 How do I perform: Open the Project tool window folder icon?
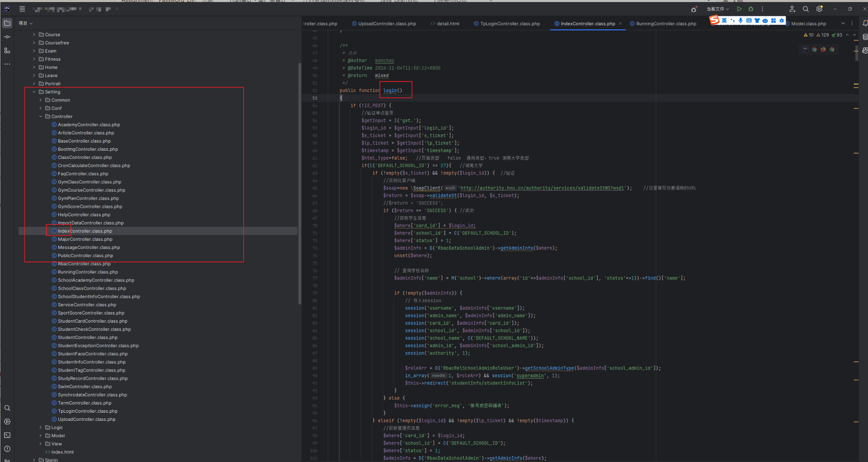click(x=7, y=23)
